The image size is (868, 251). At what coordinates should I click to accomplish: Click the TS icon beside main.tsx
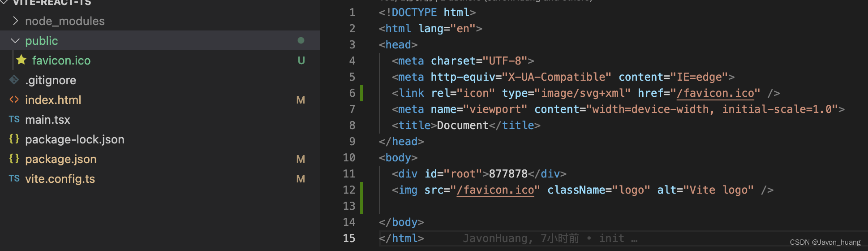(x=14, y=119)
